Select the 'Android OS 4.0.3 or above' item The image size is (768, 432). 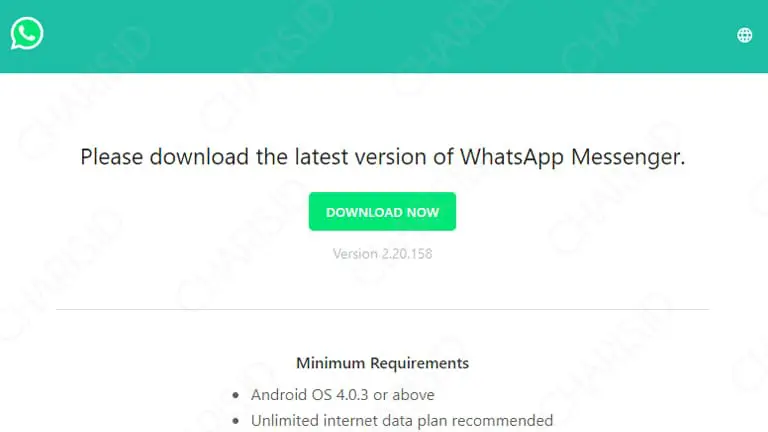(x=342, y=395)
